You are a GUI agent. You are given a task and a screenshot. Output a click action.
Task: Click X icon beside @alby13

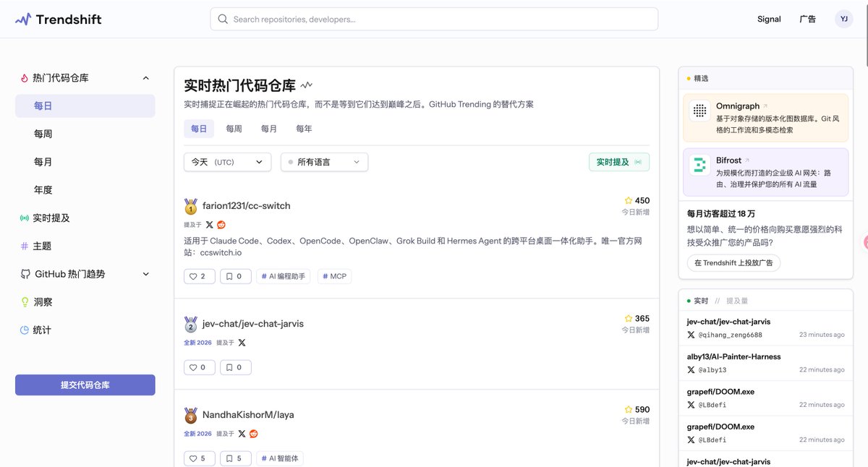point(691,370)
